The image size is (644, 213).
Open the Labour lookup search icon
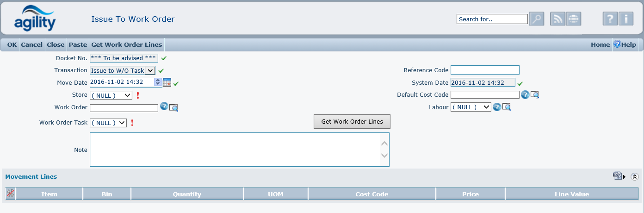[x=507, y=107]
